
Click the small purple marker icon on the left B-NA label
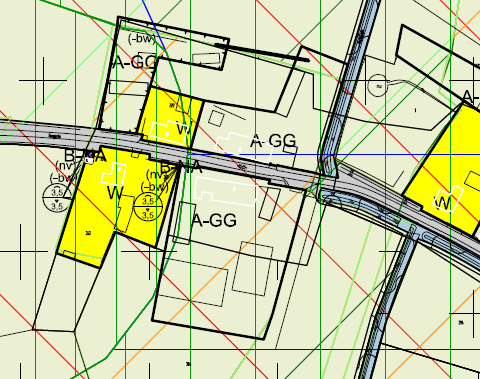pos(89,159)
